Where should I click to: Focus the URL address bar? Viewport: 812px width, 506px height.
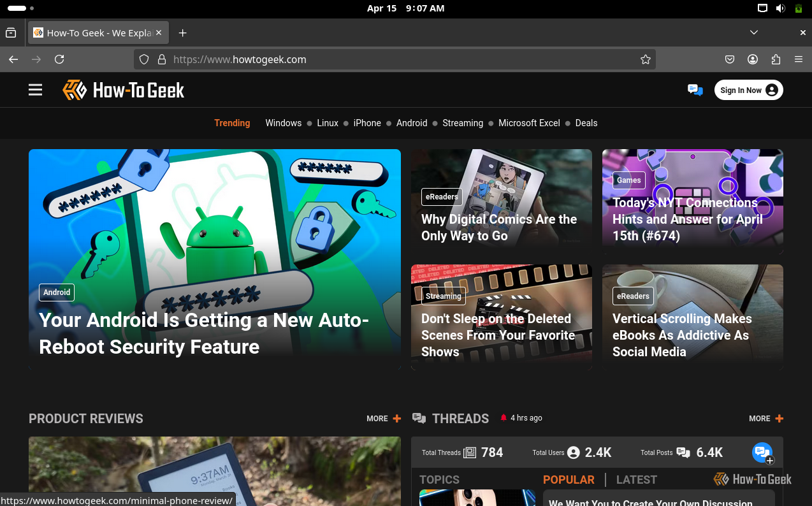point(395,59)
